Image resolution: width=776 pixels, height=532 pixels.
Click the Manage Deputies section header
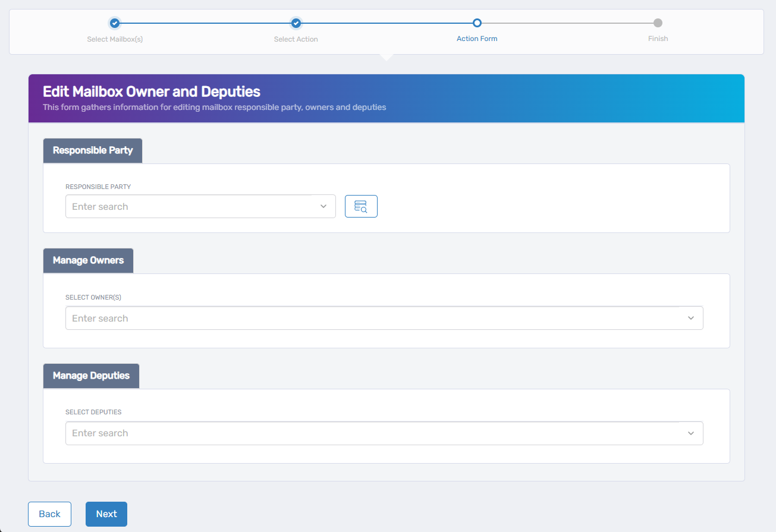click(90, 376)
